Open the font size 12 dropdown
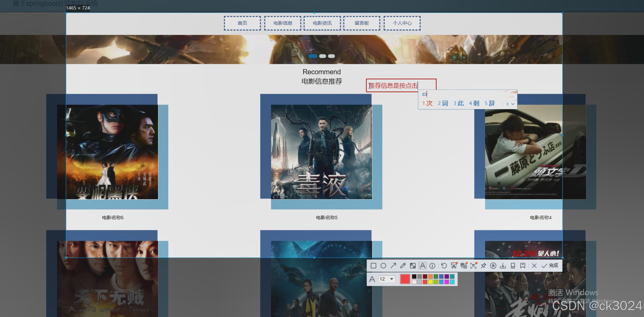644x317 pixels. [387, 279]
